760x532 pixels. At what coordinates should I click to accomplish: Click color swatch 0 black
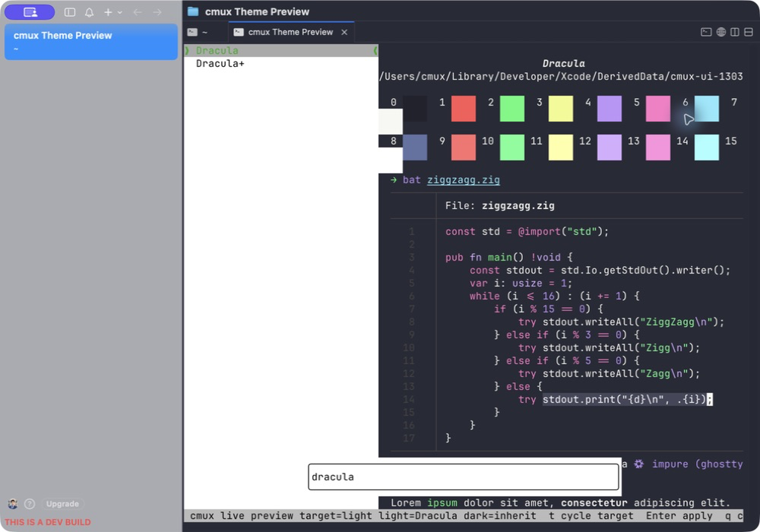[415, 109]
